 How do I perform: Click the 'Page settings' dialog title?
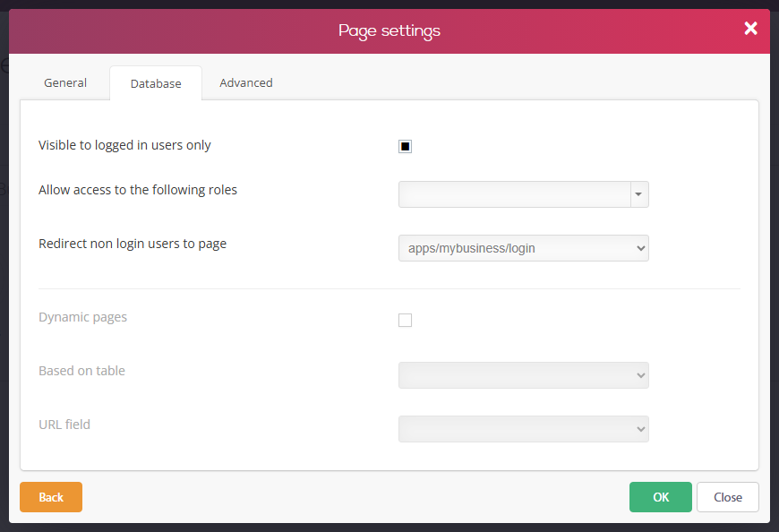pos(389,30)
